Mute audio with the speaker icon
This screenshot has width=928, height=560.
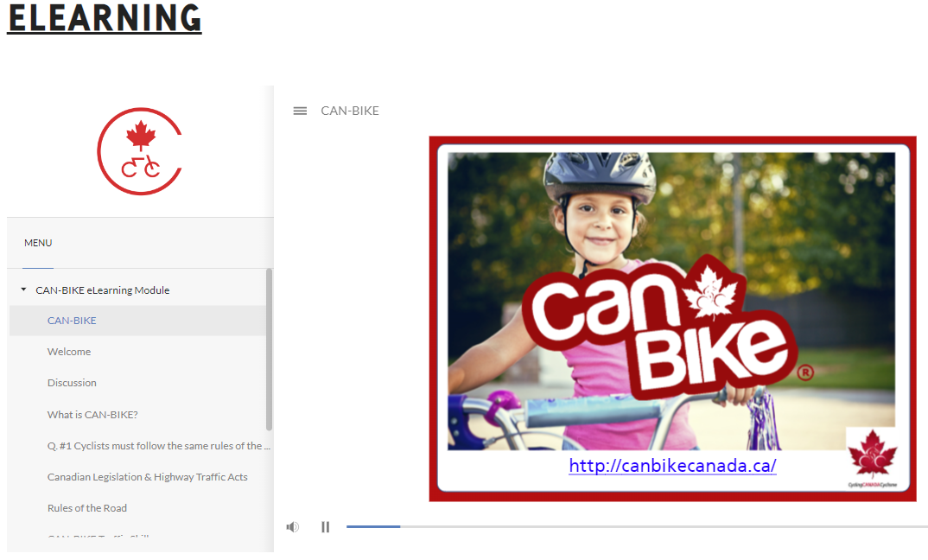[x=293, y=527]
